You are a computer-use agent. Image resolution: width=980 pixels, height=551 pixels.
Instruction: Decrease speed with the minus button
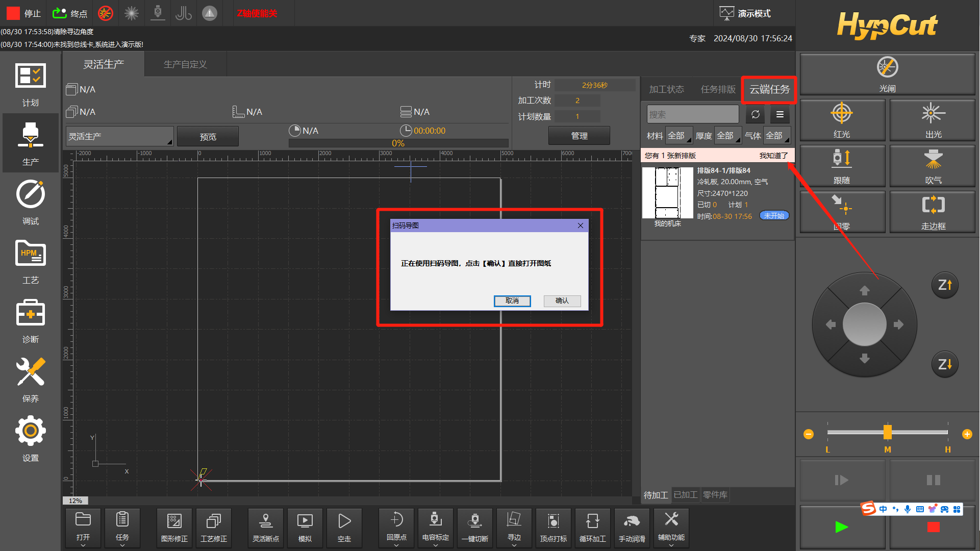[809, 434]
